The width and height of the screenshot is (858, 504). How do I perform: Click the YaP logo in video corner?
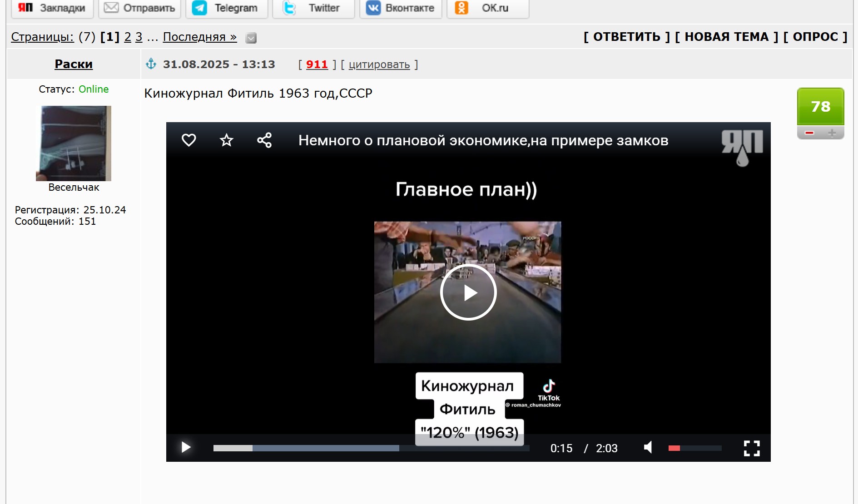(742, 148)
